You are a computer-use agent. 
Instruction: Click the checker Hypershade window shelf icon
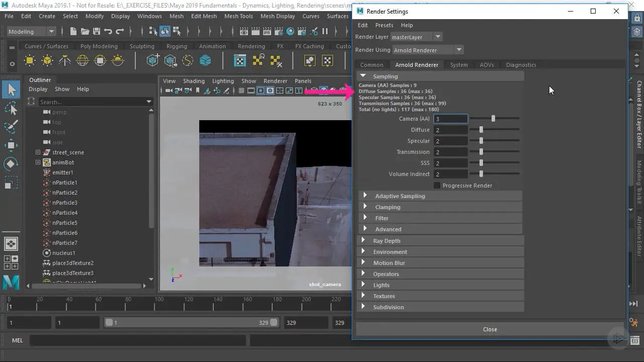click(x=240, y=60)
